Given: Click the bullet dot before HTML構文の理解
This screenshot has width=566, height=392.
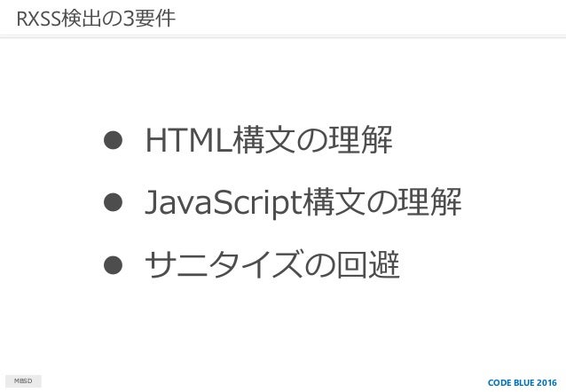Looking at the screenshot, I should 113,140.
